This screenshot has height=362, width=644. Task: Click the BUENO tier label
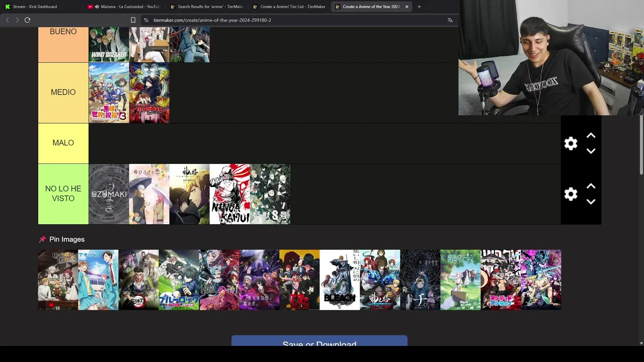coord(63,44)
